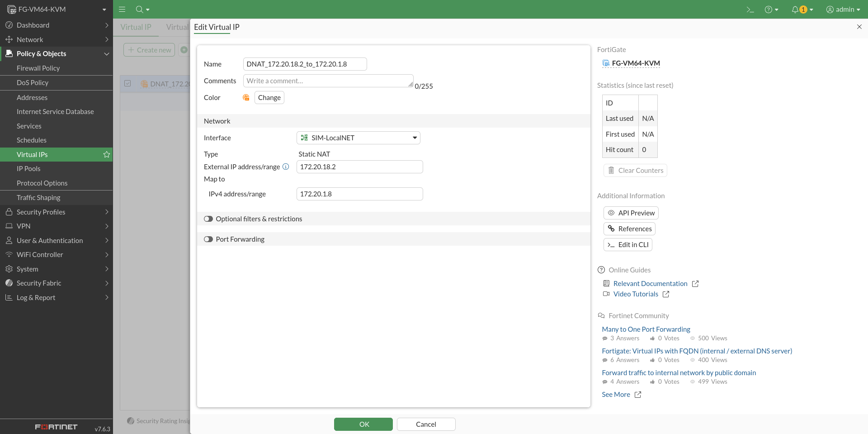Open the FG-VM64-KVM device dropdown at top left
This screenshot has width=868, height=434.
(57, 9)
